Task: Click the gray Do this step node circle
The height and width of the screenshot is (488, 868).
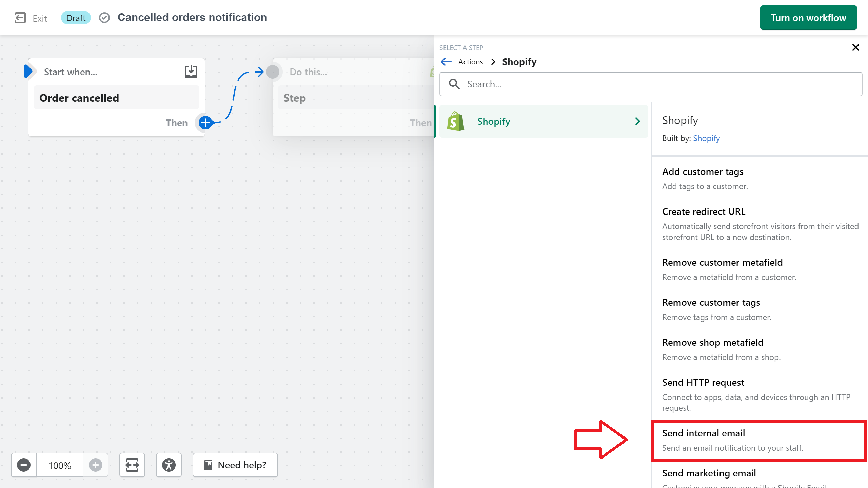Action: [273, 72]
